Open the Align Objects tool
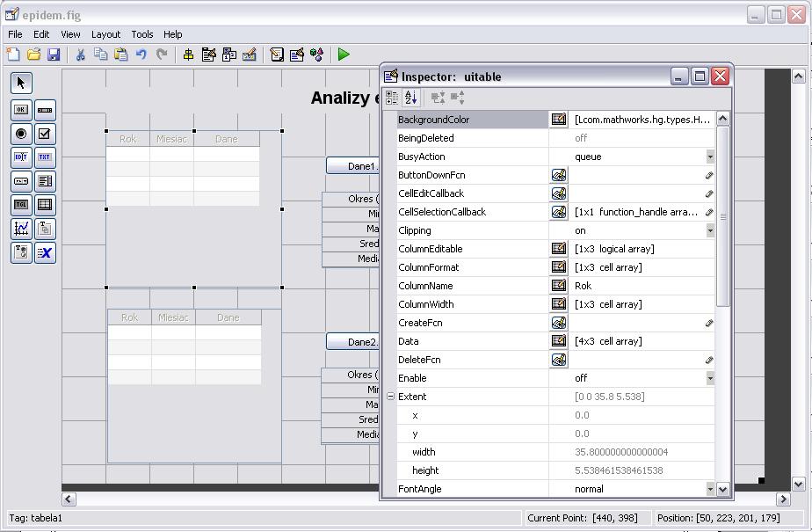Screen dimensions: 812x532 pyautogui.click(x=188, y=55)
